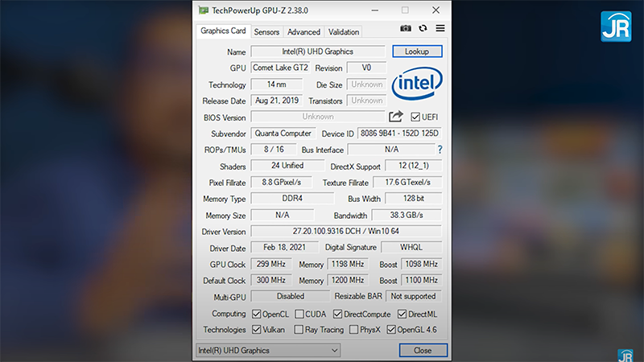Toggle the DirectML checkbox
The width and height of the screenshot is (644, 362).
click(x=402, y=315)
